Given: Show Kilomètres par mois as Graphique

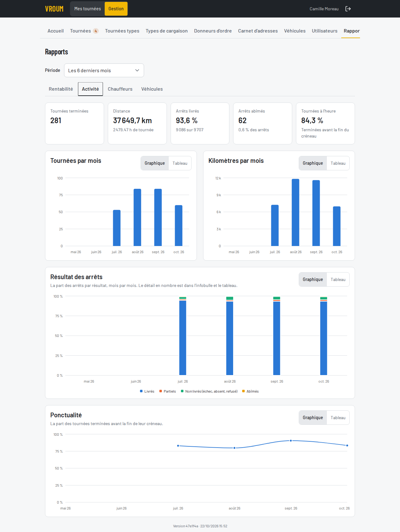Looking at the screenshot, I should click(313, 163).
